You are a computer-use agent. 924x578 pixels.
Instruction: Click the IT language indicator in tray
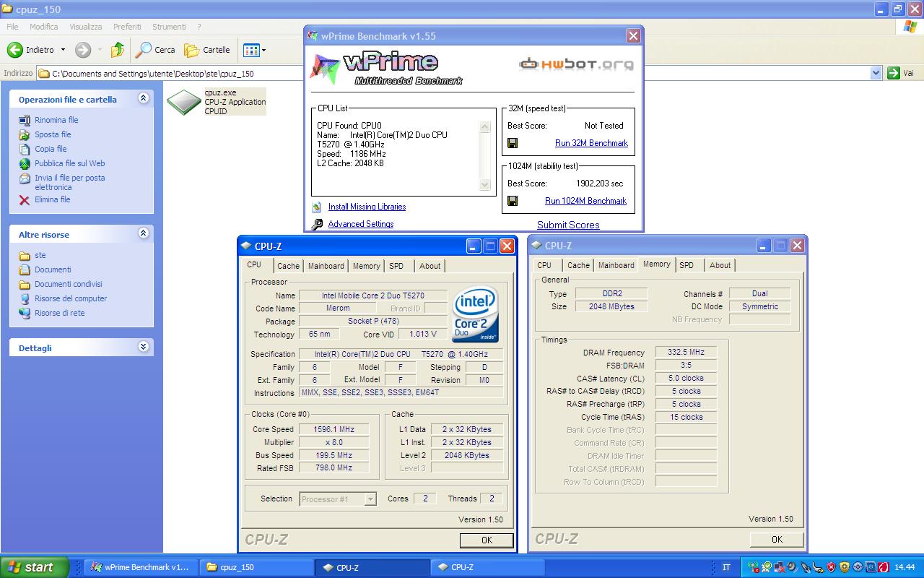point(726,567)
